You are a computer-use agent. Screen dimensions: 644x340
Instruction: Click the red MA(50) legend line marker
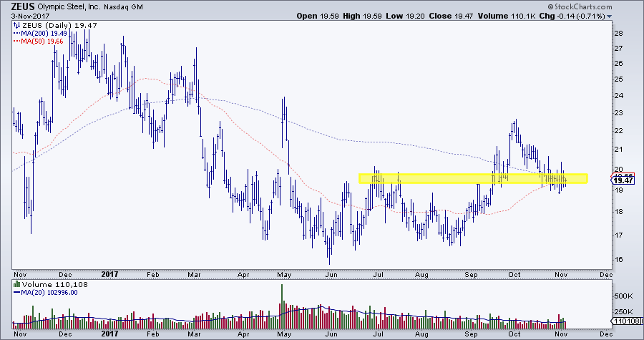tap(15, 42)
